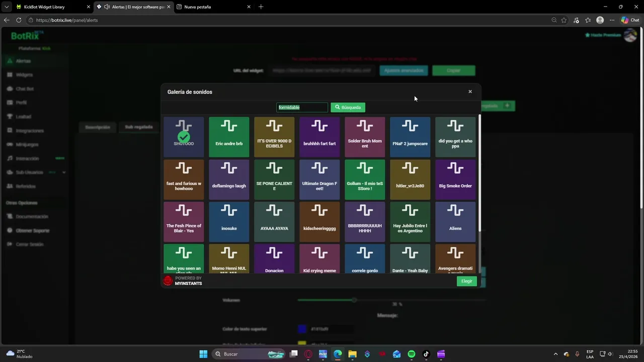
Task: Click the sound gallery scrollbar
Action: 479,173
